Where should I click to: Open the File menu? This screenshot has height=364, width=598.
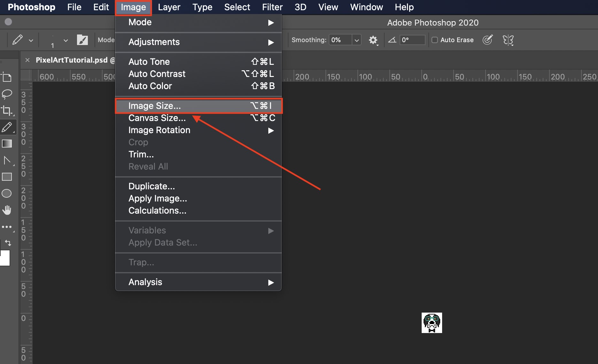pyautogui.click(x=74, y=7)
